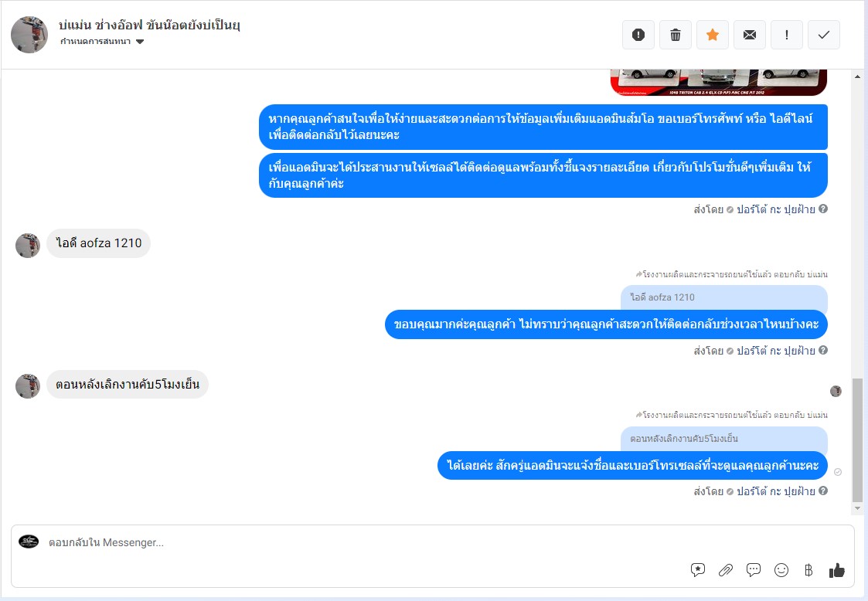Open the emoji smiley picker
The image size is (868, 601).
point(781,570)
